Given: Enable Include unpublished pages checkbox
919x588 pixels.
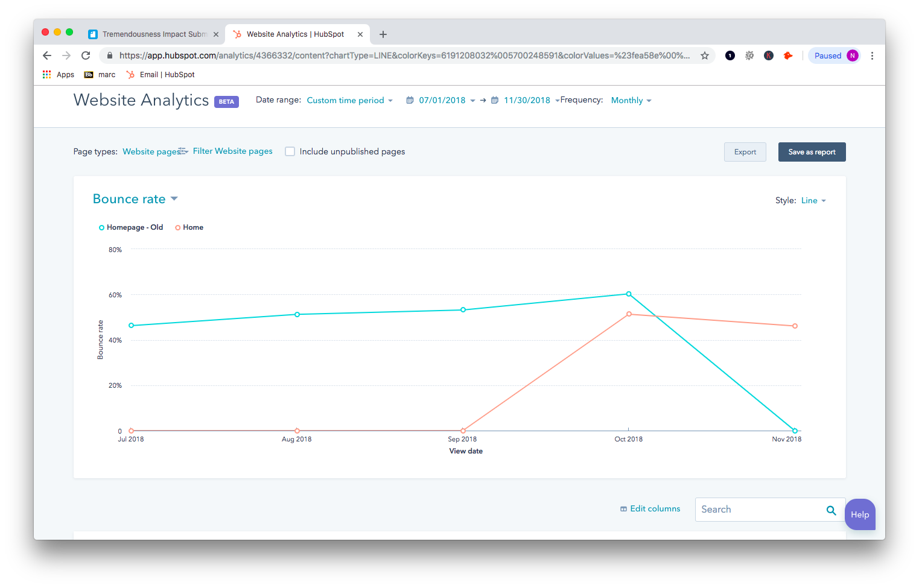Looking at the screenshot, I should click(290, 151).
